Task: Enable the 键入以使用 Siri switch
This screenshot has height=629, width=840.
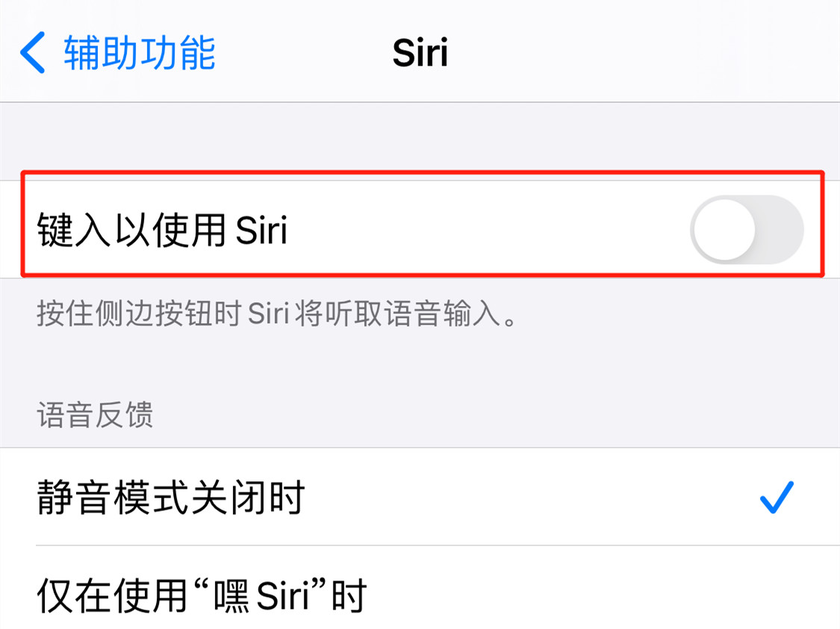Action: point(747,230)
